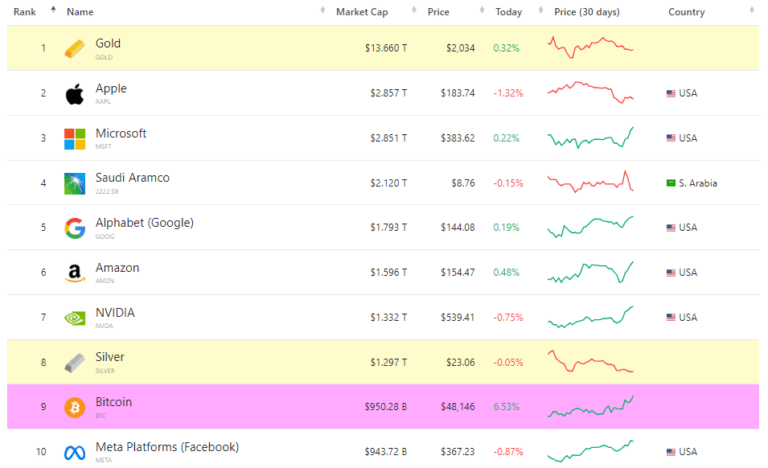Viewport: 768px width, 468px height.
Task: Sort table by Rank column
Action: point(25,12)
